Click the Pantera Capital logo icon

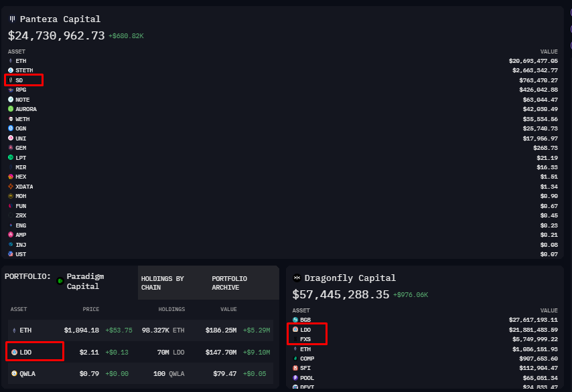coord(13,19)
